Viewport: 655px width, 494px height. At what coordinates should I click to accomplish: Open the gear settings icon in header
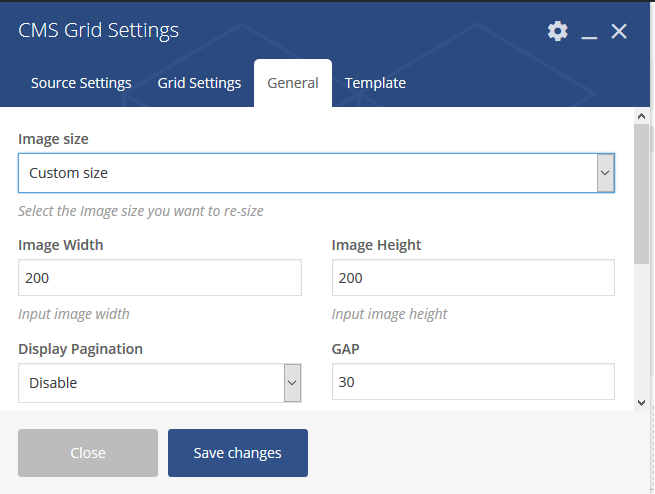click(557, 32)
